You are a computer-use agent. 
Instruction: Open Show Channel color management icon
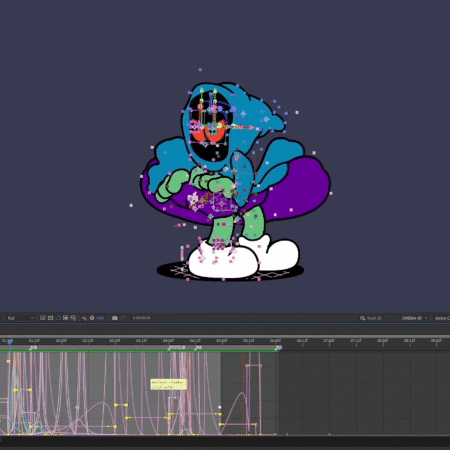[84, 318]
